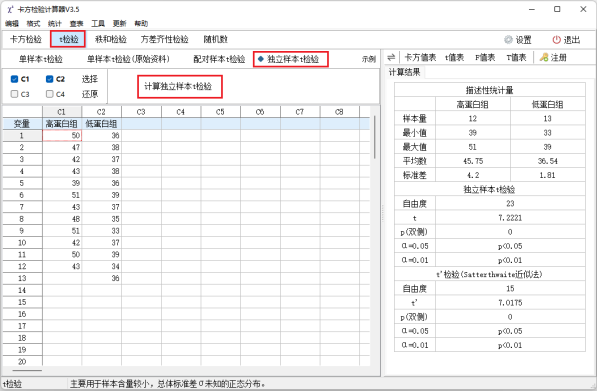Click the 还原 button
598x392 pixels.
[x=90, y=94]
